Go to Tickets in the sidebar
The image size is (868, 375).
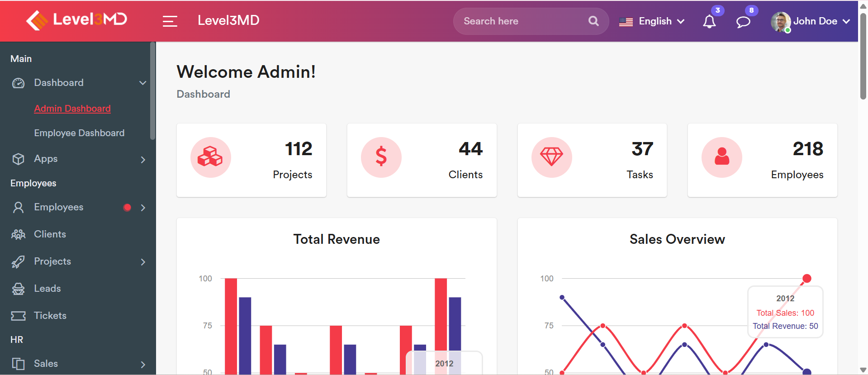click(50, 316)
